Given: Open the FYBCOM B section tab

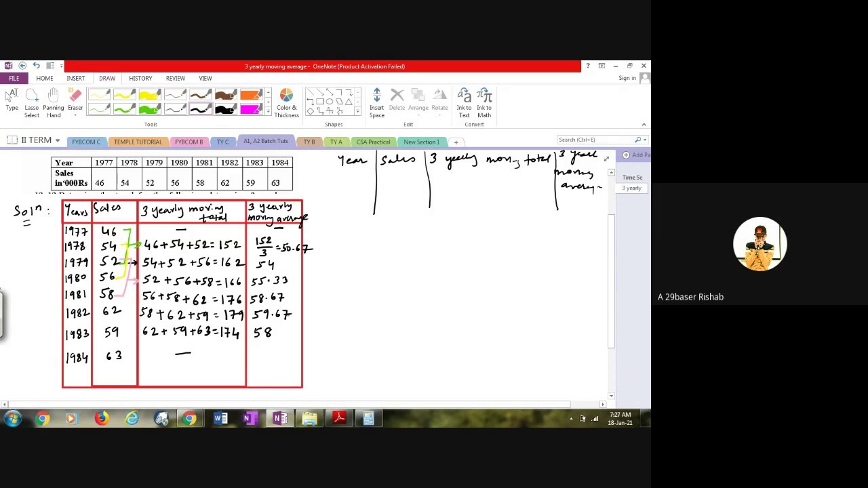Looking at the screenshot, I should click(x=189, y=142).
